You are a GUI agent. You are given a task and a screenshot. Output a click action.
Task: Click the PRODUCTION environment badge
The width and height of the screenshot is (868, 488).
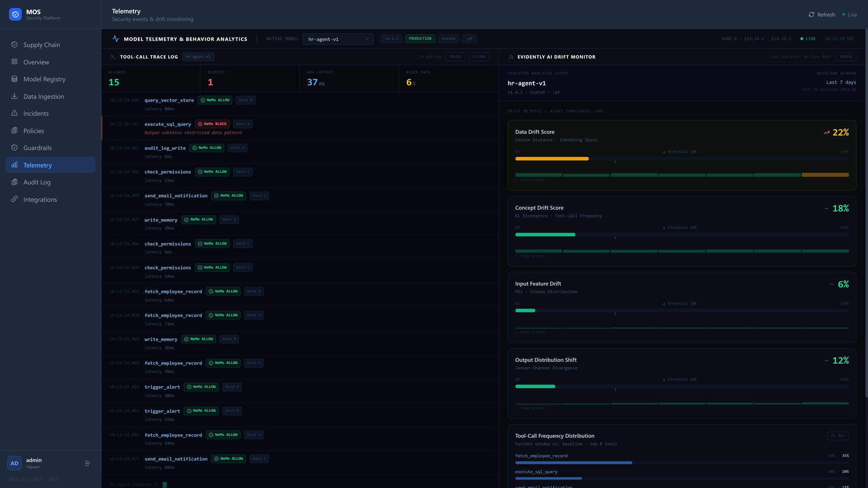420,38
